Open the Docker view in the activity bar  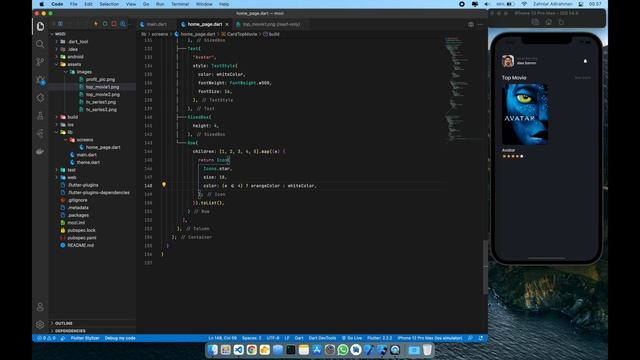click(40, 151)
